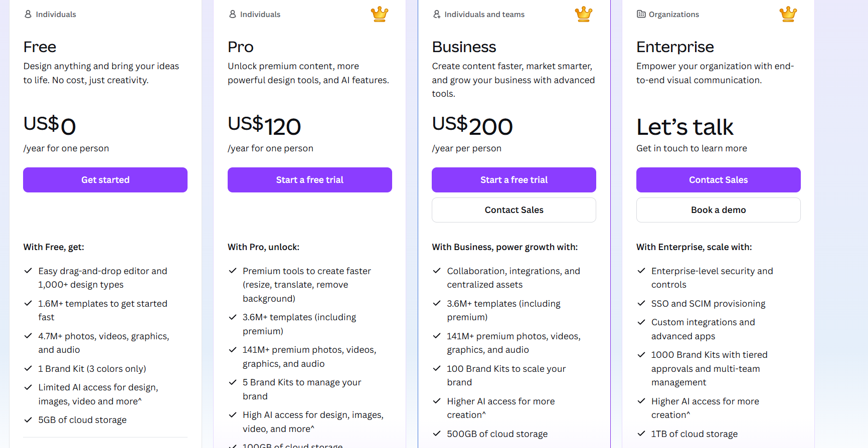The height and width of the screenshot is (448, 868).
Task: Click the Individuals and teams label
Action: tap(484, 14)
